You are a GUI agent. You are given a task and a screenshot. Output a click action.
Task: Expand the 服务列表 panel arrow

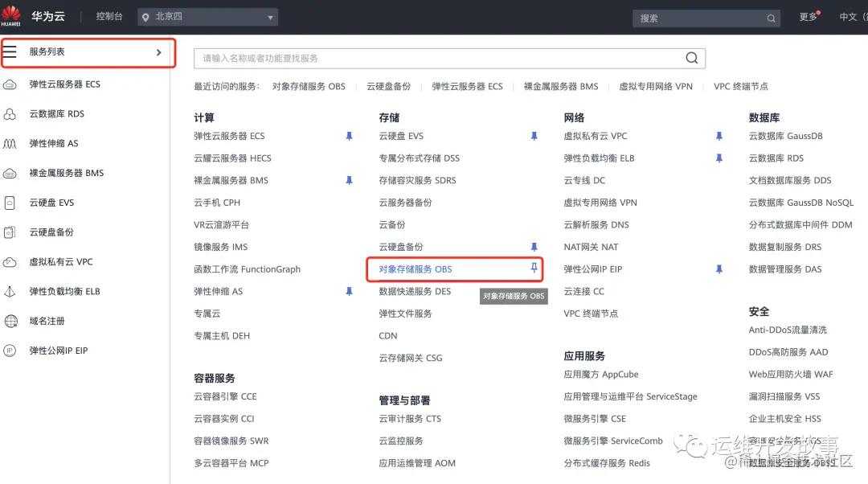pyautogui.click(x=161, y=53)
